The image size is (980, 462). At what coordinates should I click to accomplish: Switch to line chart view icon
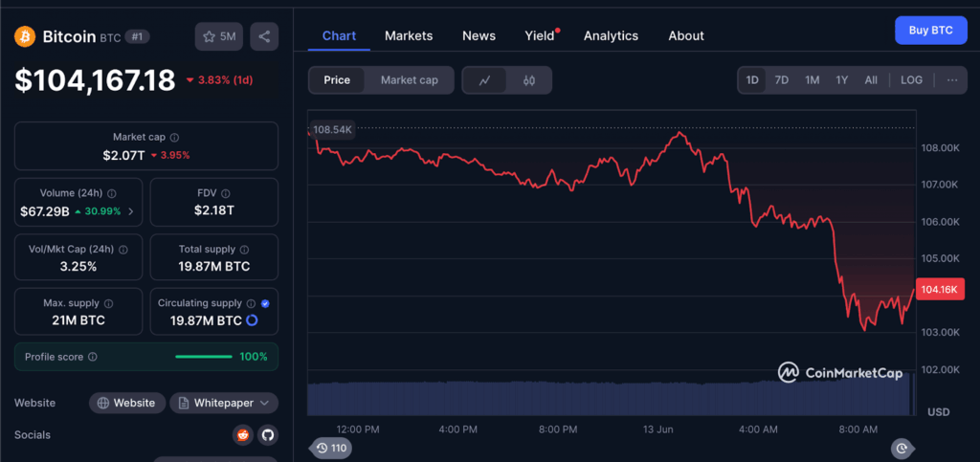click(x=485, y=80)
